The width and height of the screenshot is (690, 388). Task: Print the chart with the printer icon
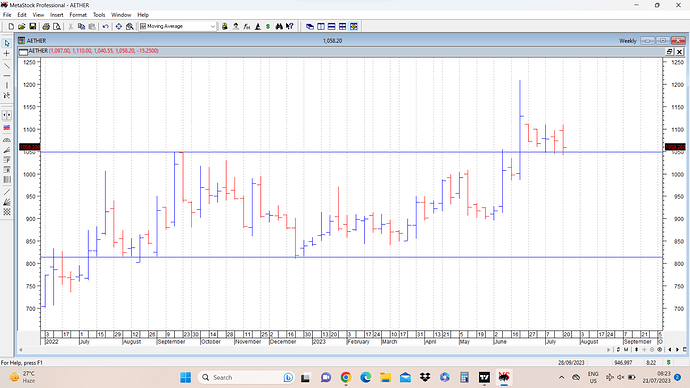click(46, 26)
